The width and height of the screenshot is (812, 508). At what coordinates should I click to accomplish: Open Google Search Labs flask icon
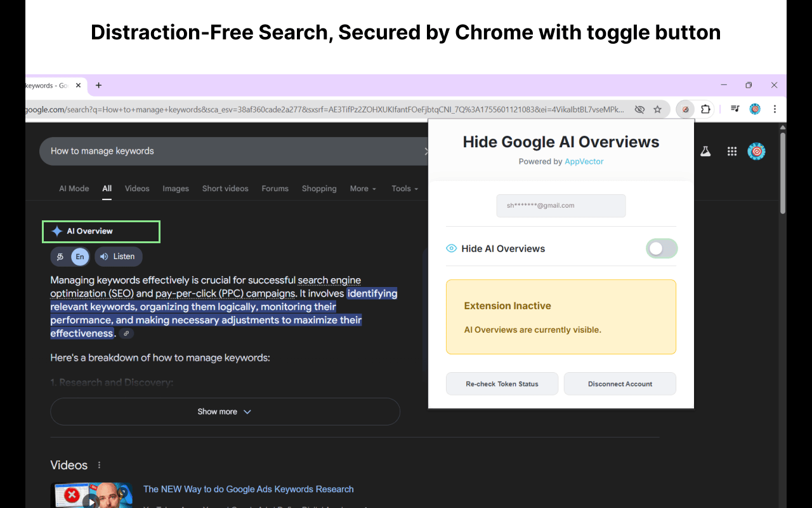click(705, 151)
